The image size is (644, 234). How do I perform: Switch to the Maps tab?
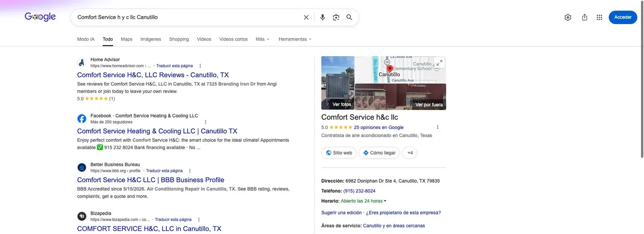pos(126,39)
